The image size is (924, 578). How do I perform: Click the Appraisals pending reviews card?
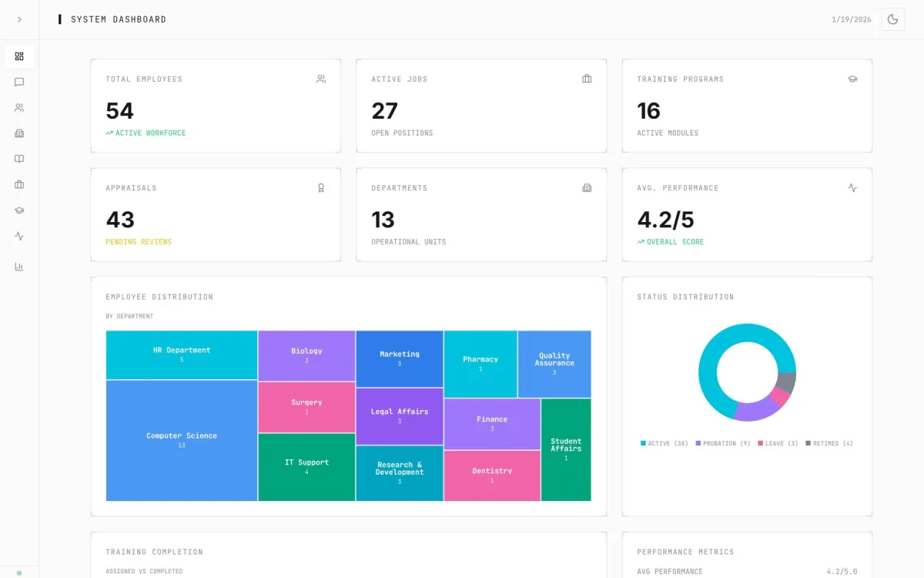pos(216,215)
